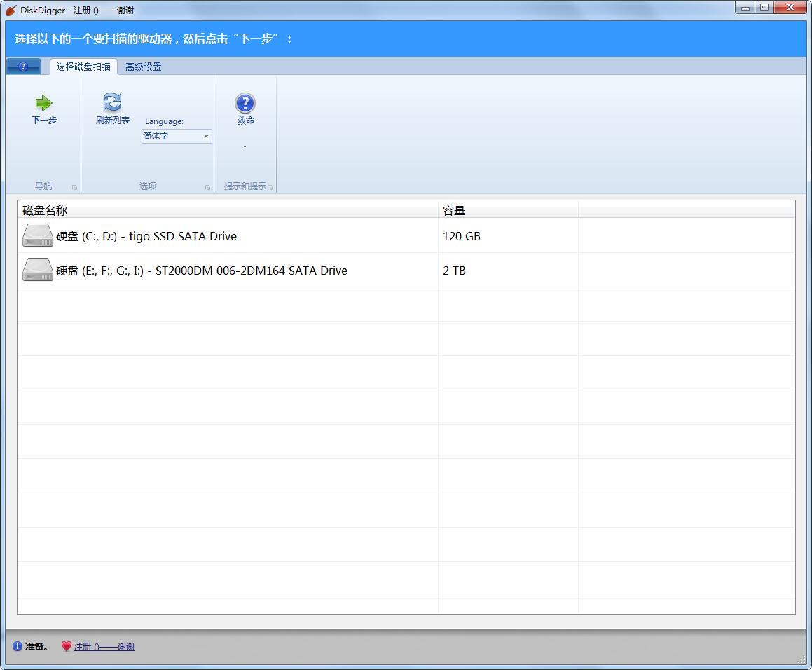The image size is (812, 670).
Task: Open the blue help button left of tabs
Action: click(23, 67)
